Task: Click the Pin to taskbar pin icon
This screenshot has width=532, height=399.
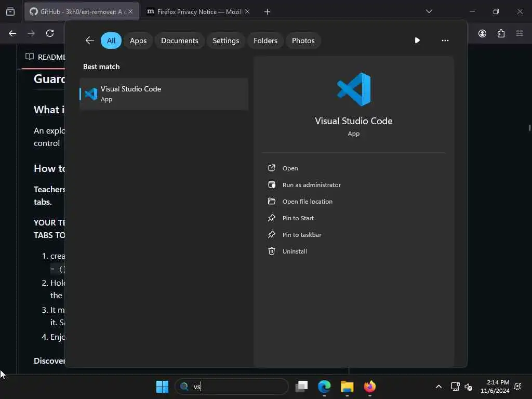Action: (x=271, y=234)
